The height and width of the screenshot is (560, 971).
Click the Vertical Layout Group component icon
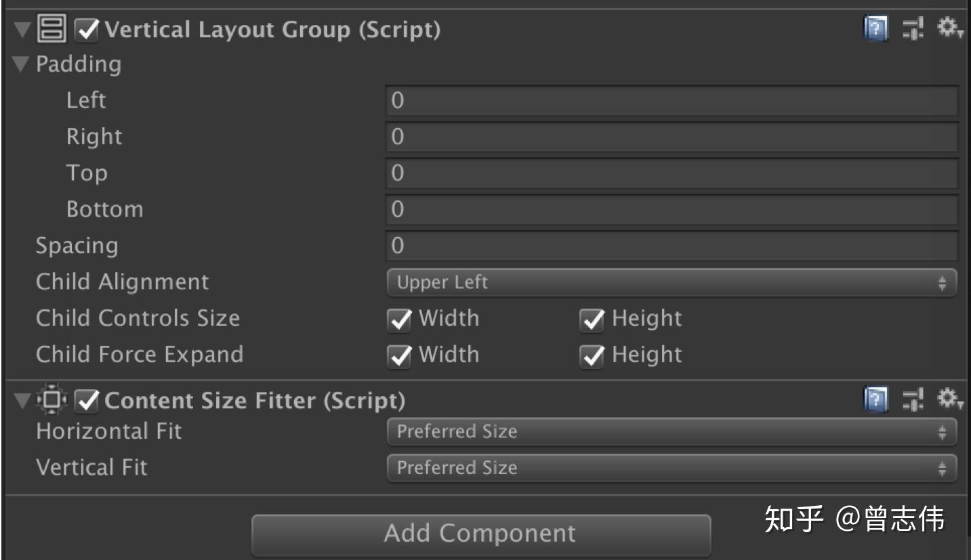pyautogui.click(x=51, y=28)
